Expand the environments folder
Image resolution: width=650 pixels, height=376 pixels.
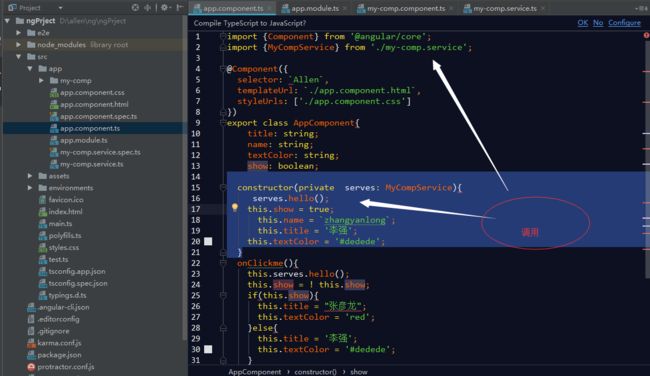[30, 188]
